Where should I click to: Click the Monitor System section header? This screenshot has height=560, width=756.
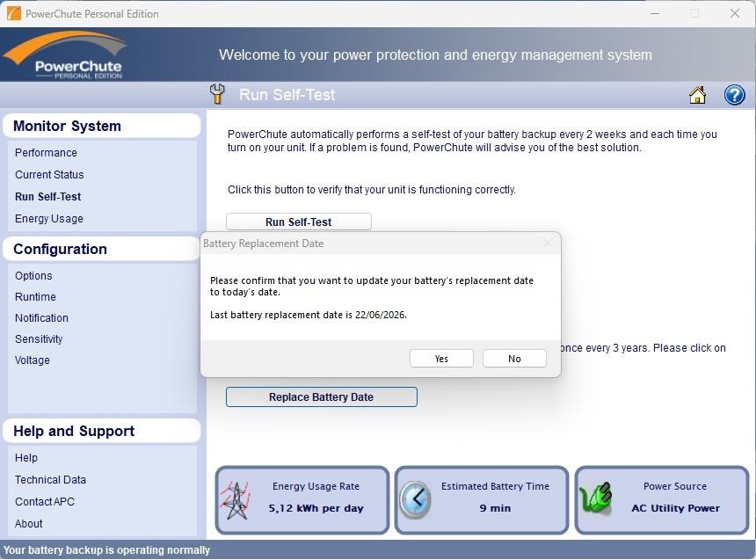pos(101,126)
